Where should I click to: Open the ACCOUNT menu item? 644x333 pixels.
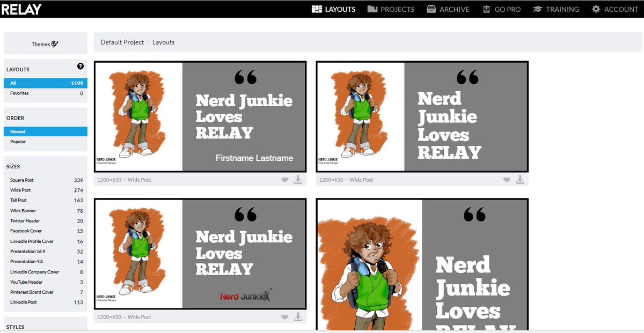point(615,9)
